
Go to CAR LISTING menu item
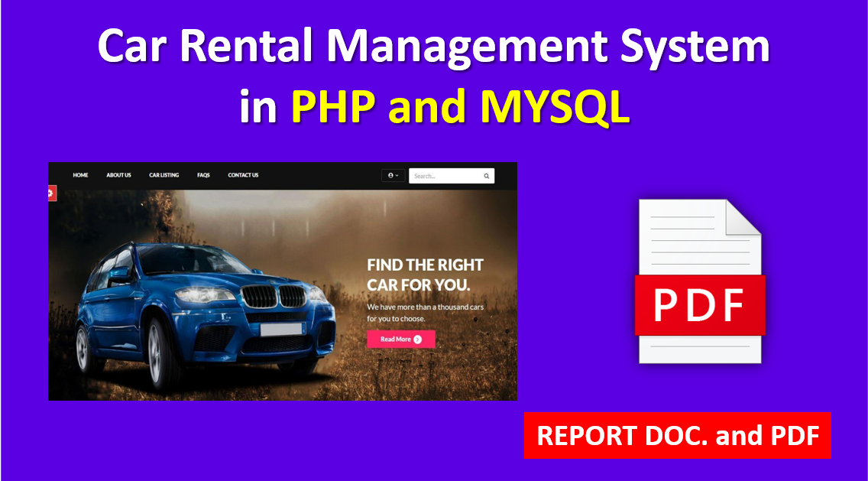click(164, 175)
